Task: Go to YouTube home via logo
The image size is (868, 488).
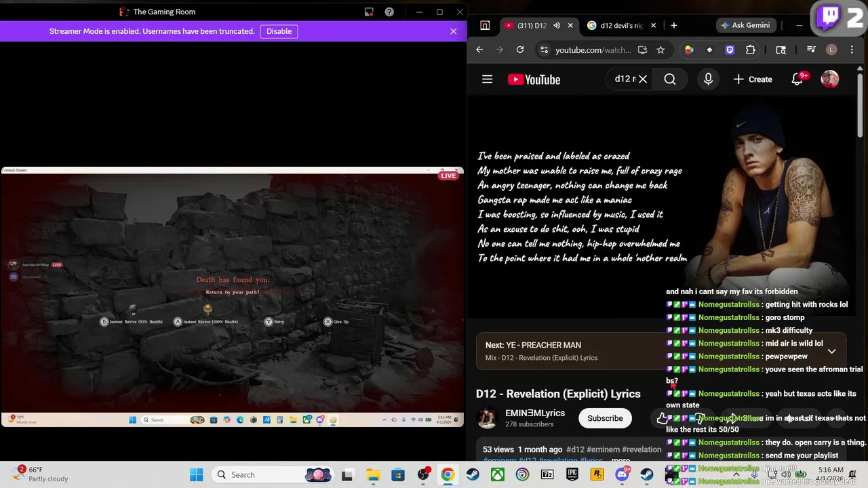Action: pos(534,79)
